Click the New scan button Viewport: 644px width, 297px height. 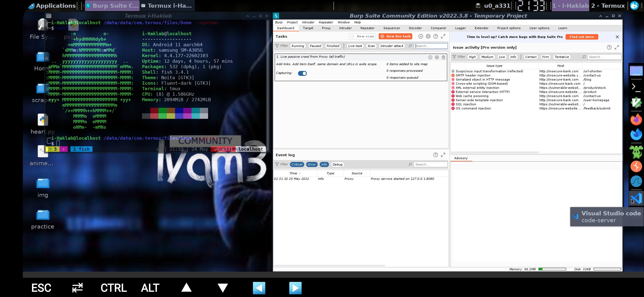click(x=362, y=36)
